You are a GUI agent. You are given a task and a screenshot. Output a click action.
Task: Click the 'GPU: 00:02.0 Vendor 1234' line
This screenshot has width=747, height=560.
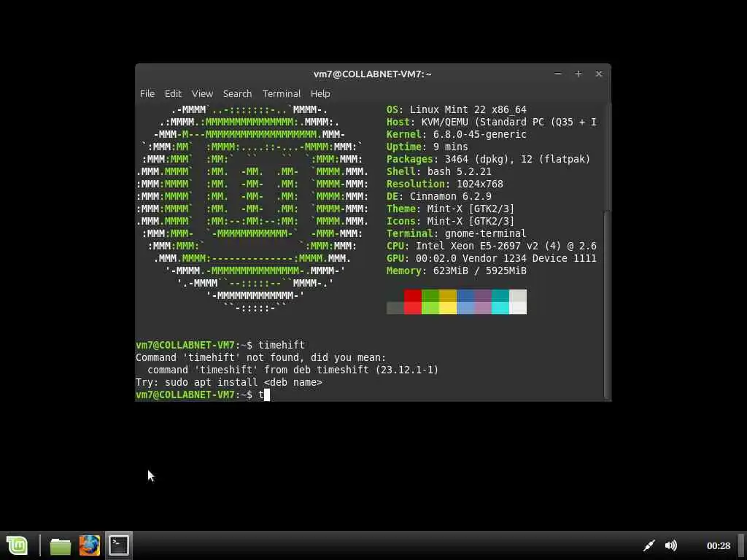coord(491,258)
